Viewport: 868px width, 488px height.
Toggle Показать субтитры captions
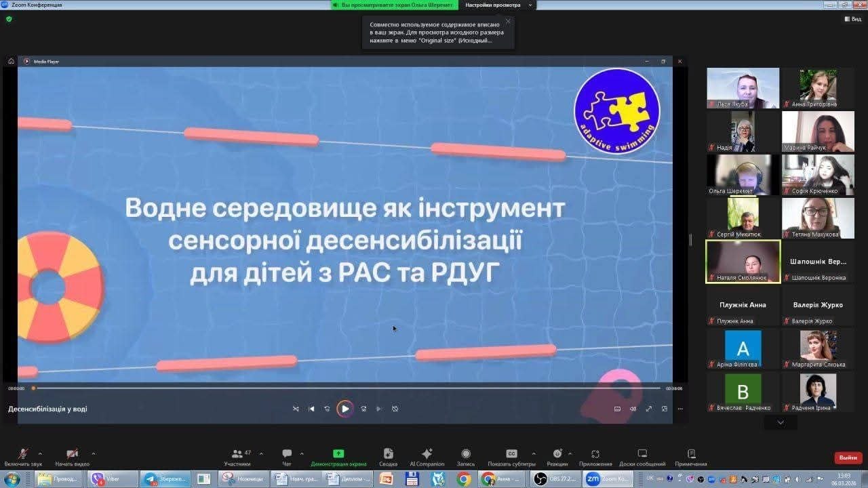[512, 455]
